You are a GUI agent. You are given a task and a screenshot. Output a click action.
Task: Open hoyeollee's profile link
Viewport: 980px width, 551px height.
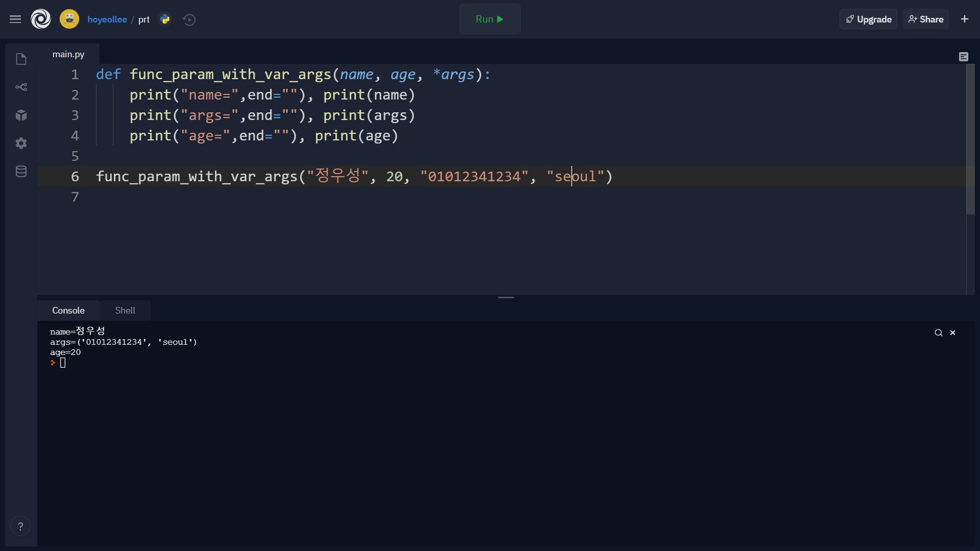(x=107, y=19)
